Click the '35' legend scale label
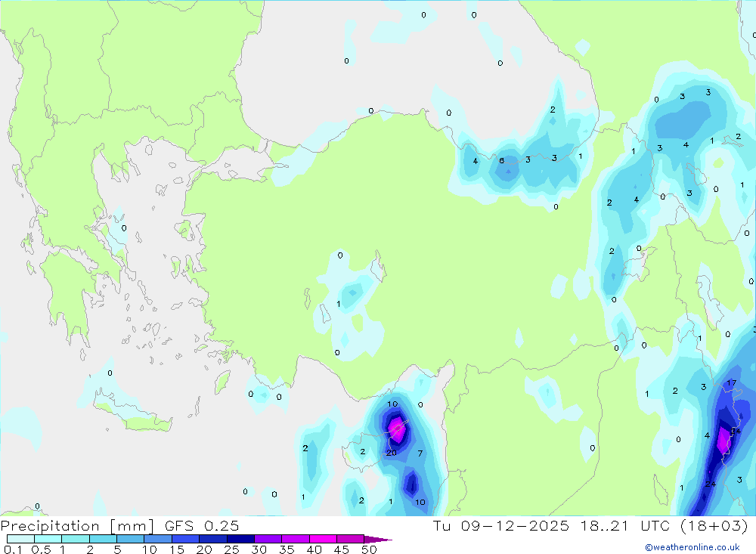756x554 pixels. [287, 549]
